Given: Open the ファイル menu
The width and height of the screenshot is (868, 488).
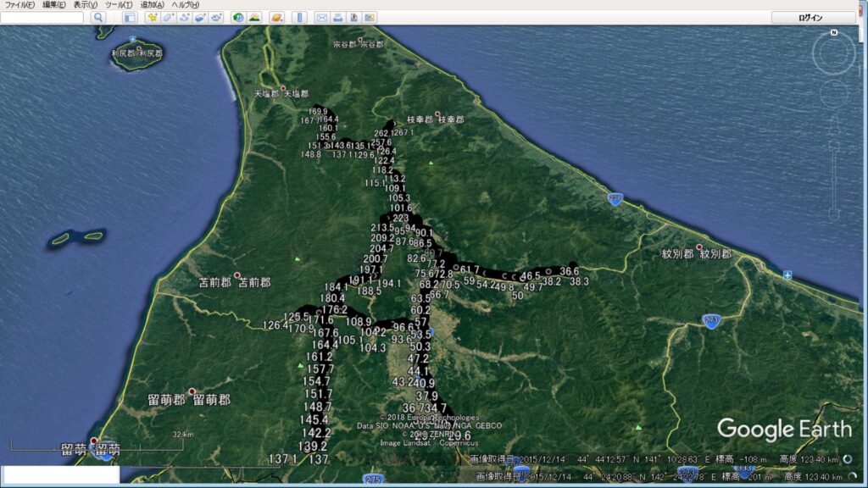Looking at the screenshot, I should (19, 5).
